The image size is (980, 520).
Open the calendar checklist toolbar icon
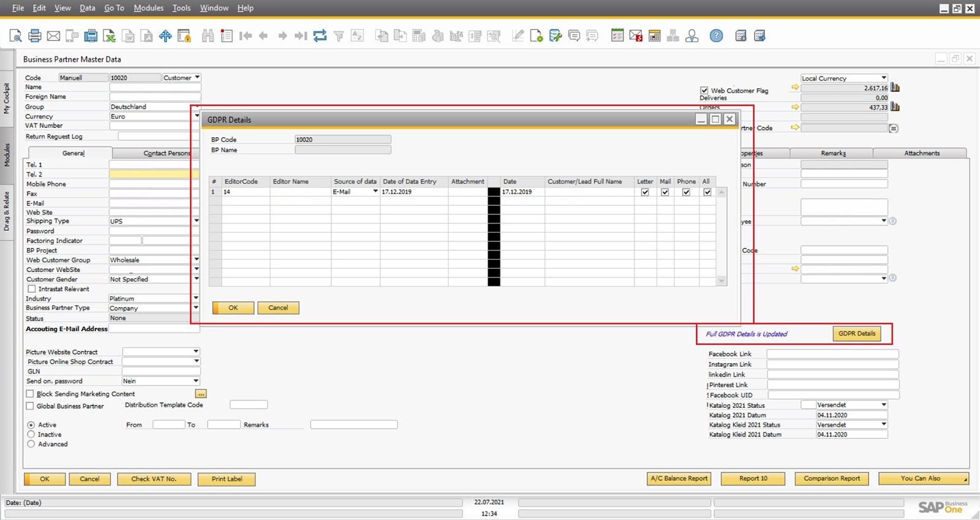click(x=617, y=36)
